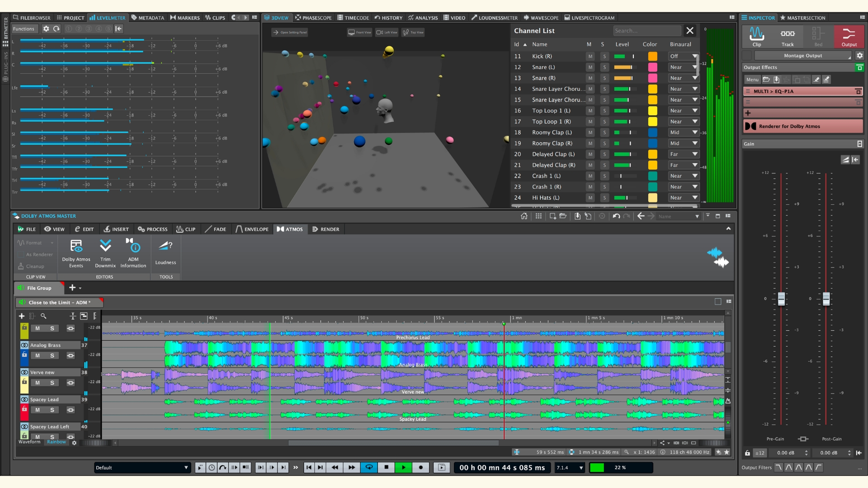This screenshot has height=488, width=868.
Task: Expand the Default preset dropdown
Action: (x=142, y=468)
